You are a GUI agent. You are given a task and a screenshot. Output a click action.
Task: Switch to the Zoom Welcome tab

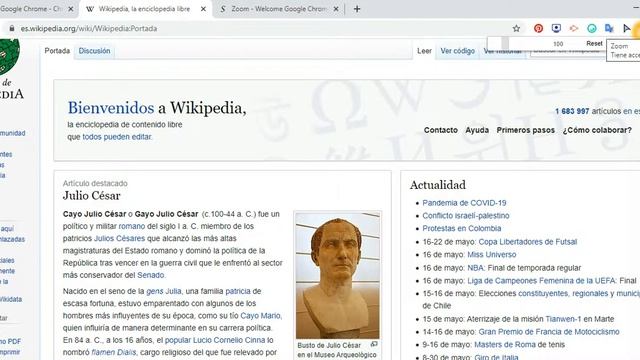point(279,9)
